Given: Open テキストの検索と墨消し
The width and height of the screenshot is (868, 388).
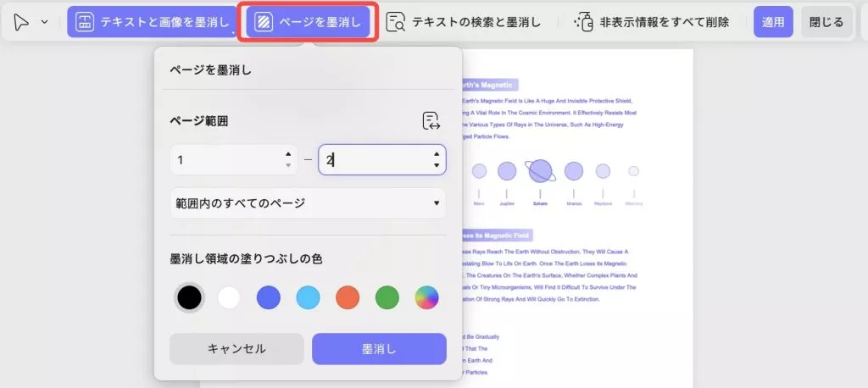Looking at the screenshot, I should pyautogui.click(x=464, y=22).
